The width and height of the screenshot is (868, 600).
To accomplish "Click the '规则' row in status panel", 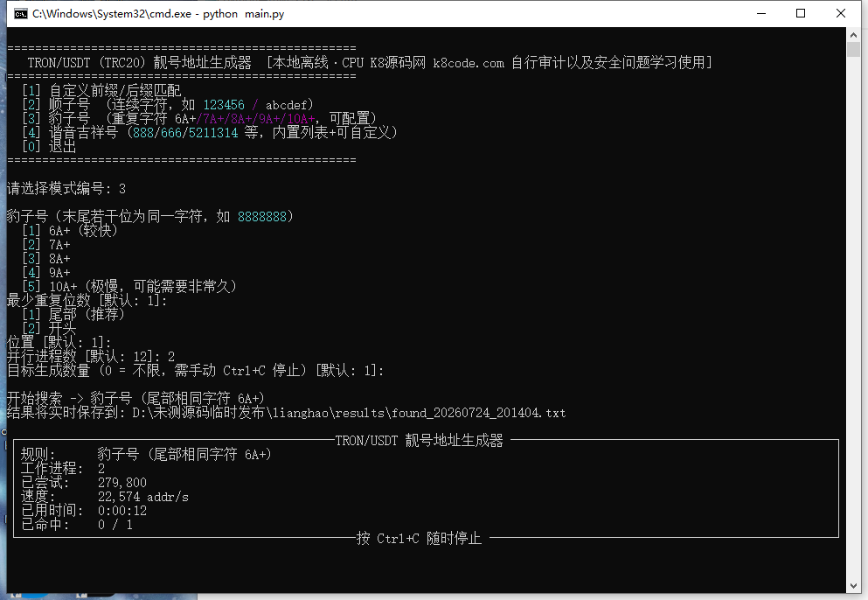I will 146,454.
